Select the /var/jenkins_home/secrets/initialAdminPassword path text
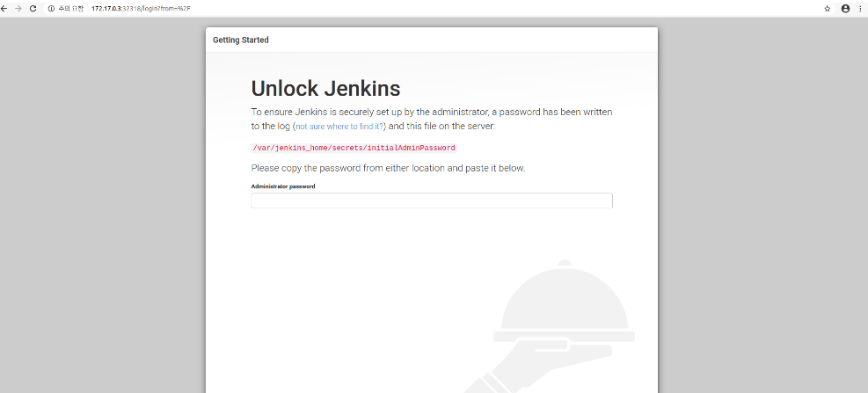Image resolution: width=868 pixels, height=393 pixels. (354, 148)
